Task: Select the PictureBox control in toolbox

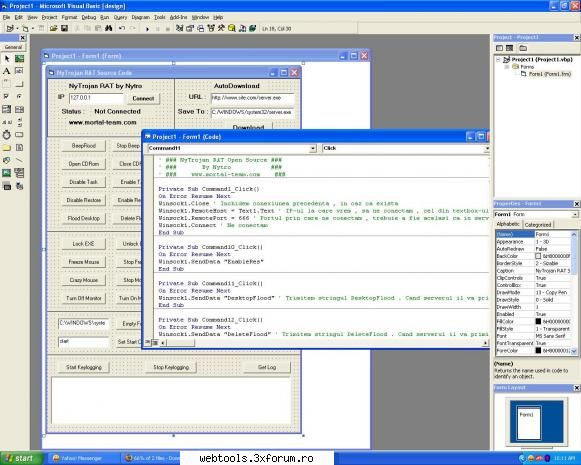Action: coord(19,59)
